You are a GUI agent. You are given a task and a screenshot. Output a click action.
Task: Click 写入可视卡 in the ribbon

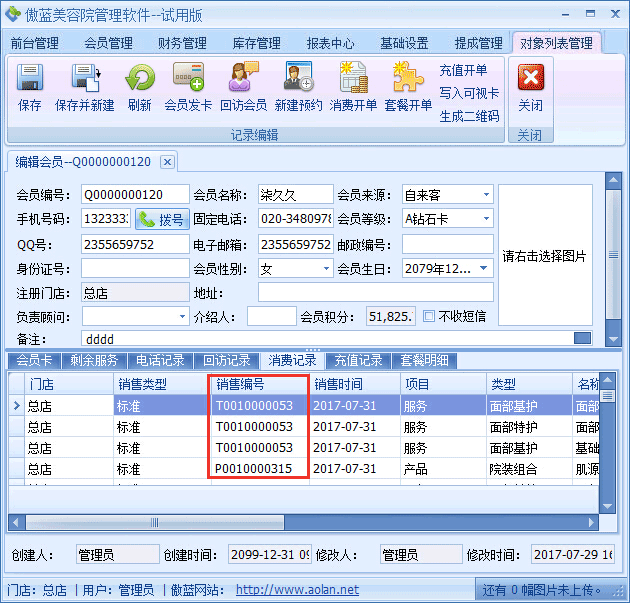[469, 93]
